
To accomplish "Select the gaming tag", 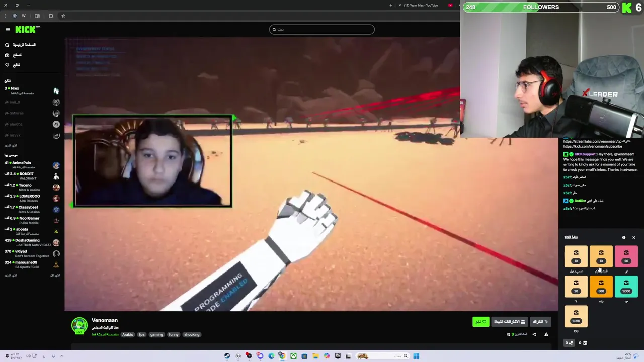I will point(156,335).
